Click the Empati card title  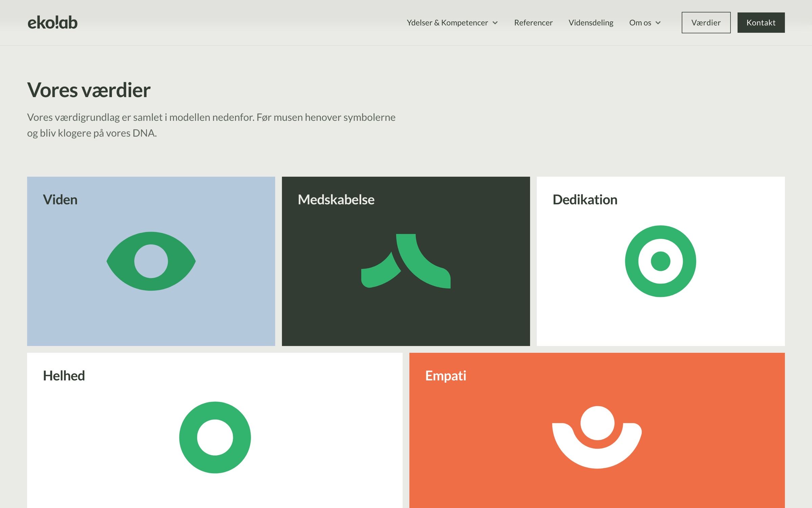pyautogui.click(x=446, y=376)
